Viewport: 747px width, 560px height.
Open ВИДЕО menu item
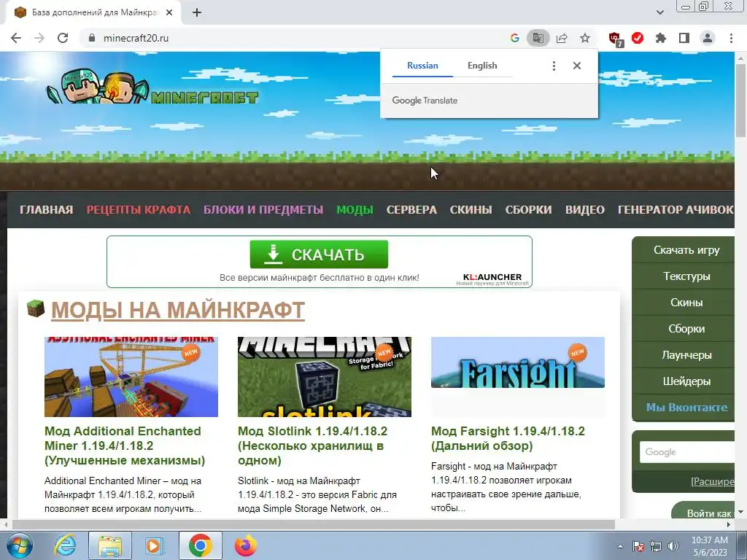coord(585,210)
